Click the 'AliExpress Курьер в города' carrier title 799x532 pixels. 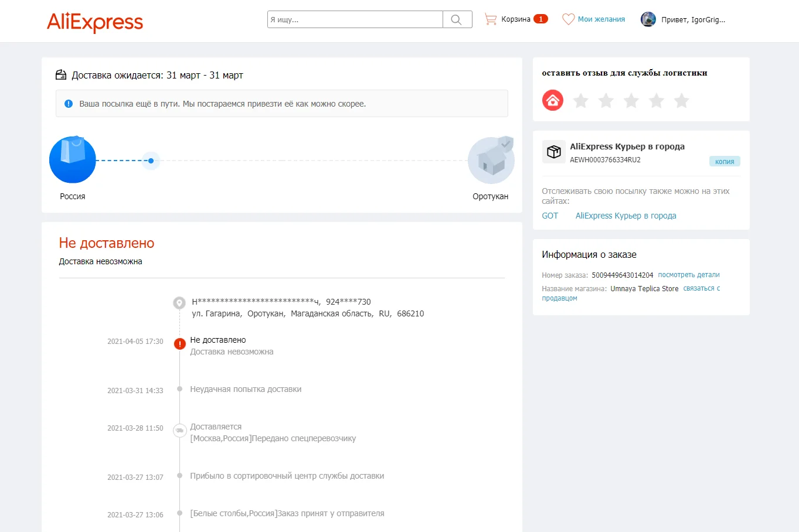(x=627, y=146)
